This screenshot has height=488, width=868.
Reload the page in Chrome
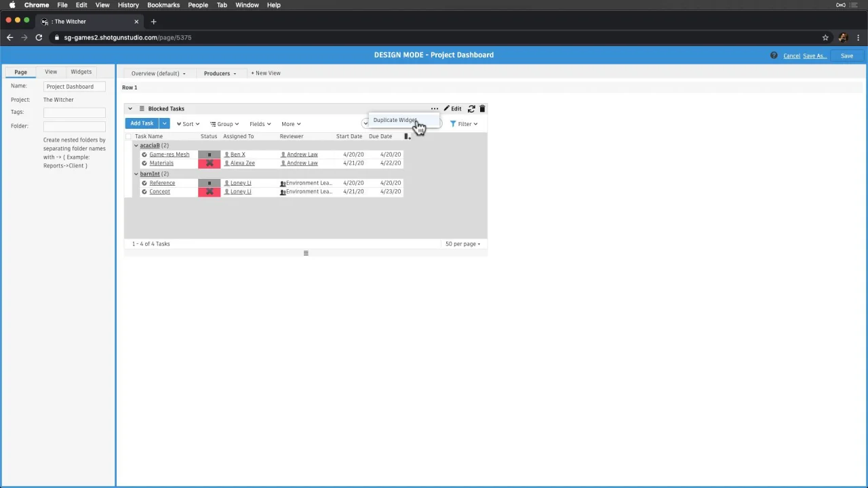[x=39, y=37]
